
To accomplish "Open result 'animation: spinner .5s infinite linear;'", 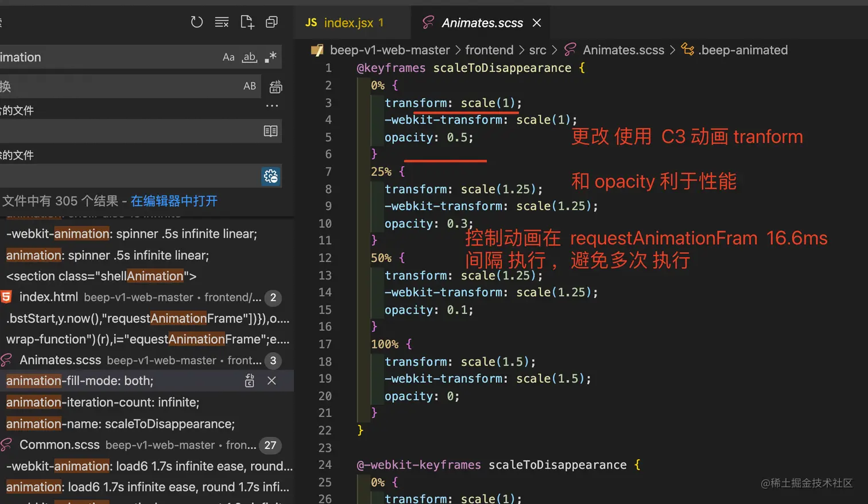I will 107,255.
